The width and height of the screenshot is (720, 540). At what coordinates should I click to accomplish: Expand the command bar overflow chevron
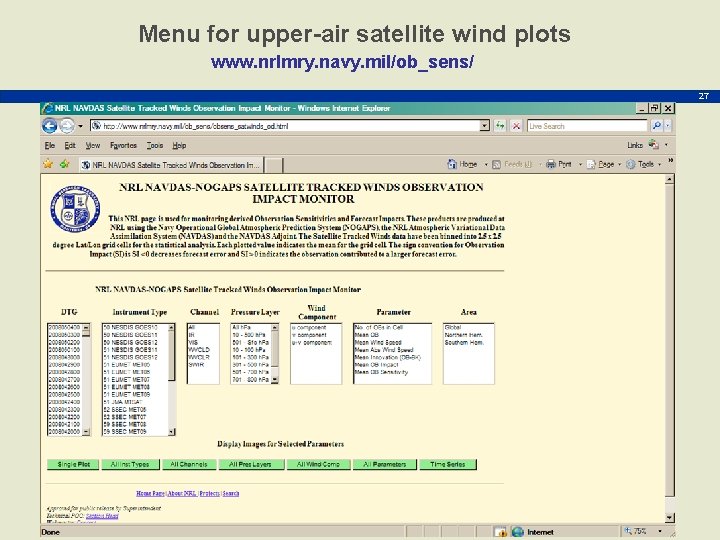tap(670, 160)
